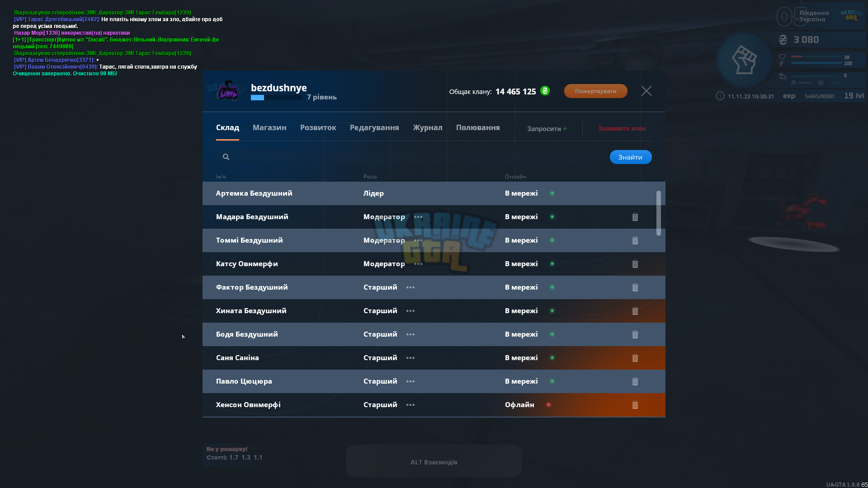Click the heart health icon
The height and width of the screenshot is (488, 868).
tap(782, 57)
